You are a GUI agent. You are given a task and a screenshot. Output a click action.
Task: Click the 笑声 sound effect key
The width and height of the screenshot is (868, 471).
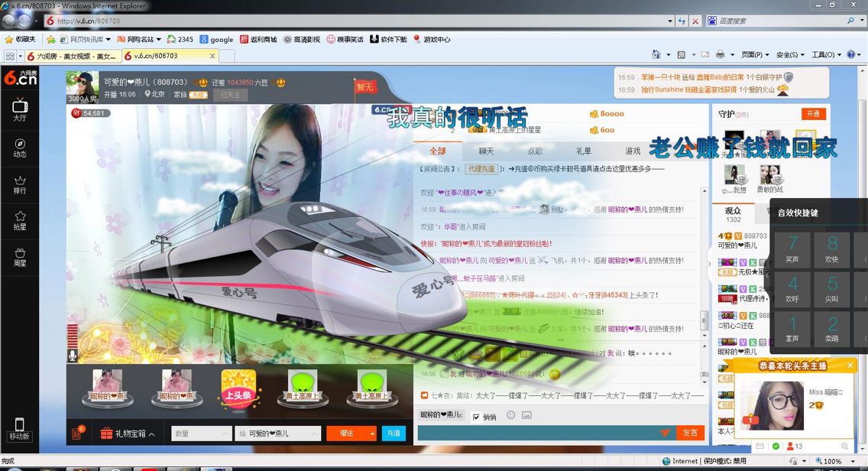(792, 248)
